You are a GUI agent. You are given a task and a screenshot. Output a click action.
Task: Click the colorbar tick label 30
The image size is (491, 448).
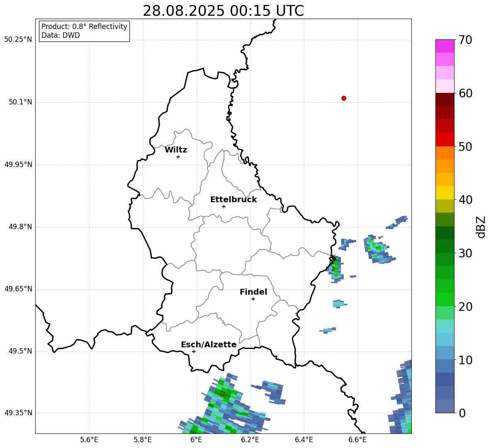(465, 253)
